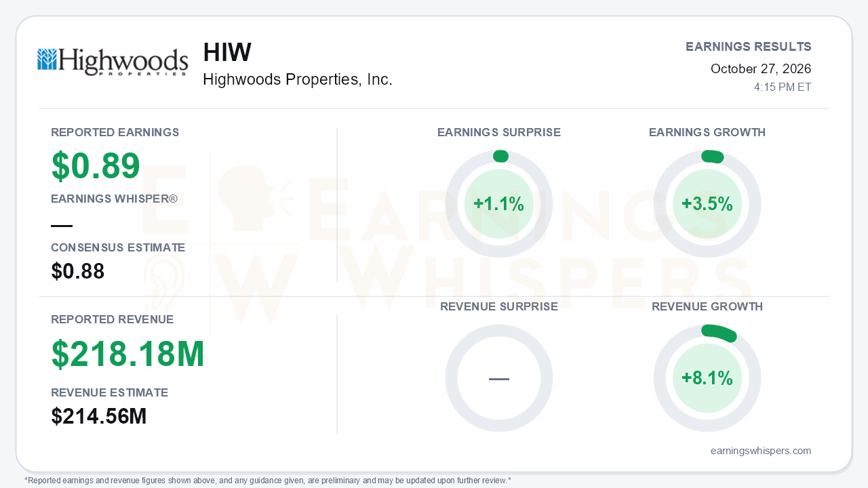Select the consensus estimate $0.88
Screen dimensions: 868x488
[x=78, y=272]
